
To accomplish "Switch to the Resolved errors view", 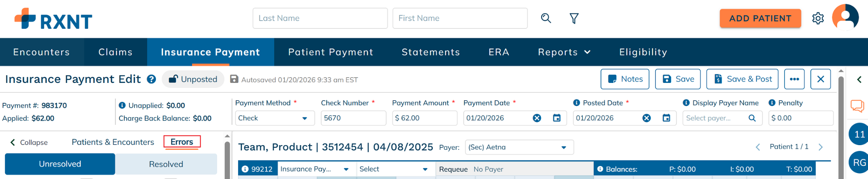I will click(166, 164).
